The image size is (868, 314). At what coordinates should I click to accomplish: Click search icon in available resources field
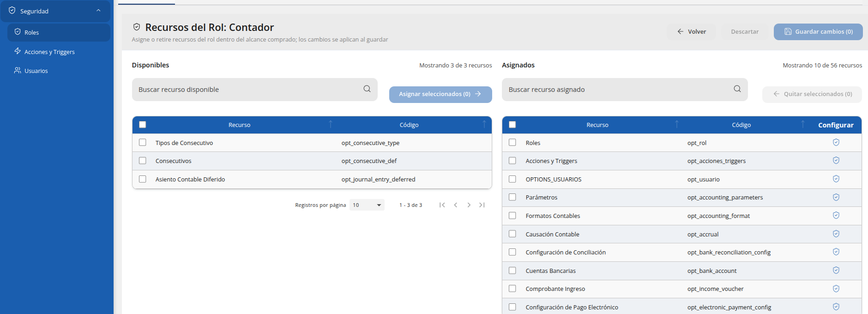coord(367,89)
